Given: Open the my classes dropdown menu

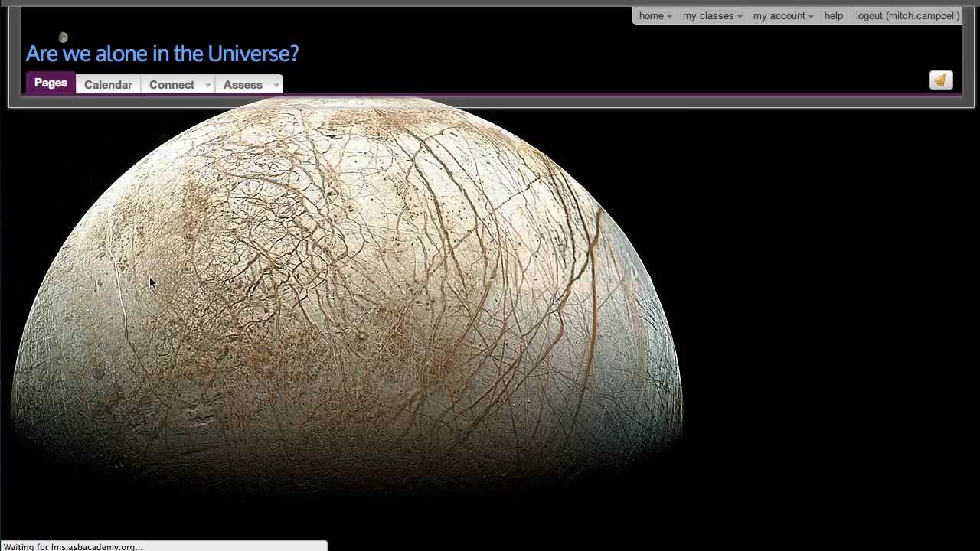Looking at the screenshot, I should [x=713, y=16].
